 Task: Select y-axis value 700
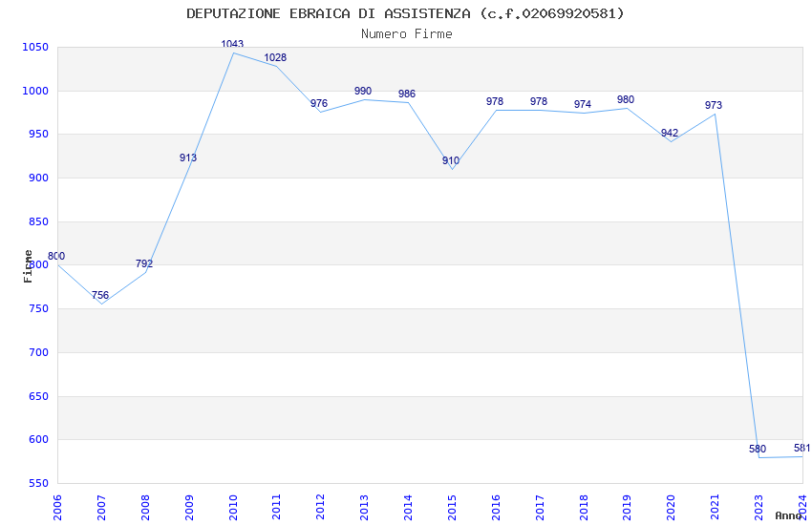tap(38, 353)
